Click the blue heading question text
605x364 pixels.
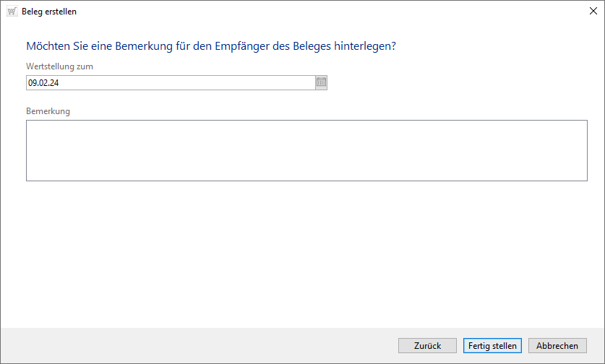(x=211, y=46)
